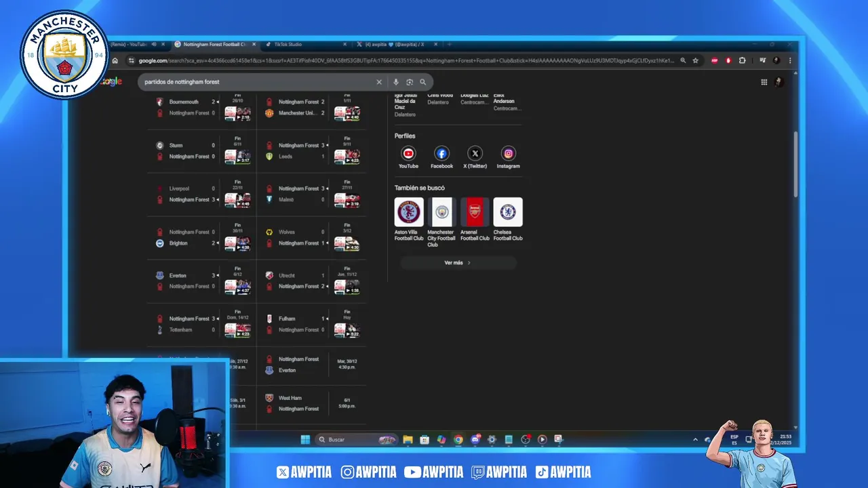Show hidden system tray icons
The height and width of the screenshot is (488, 868).
(x=695, y=439)
